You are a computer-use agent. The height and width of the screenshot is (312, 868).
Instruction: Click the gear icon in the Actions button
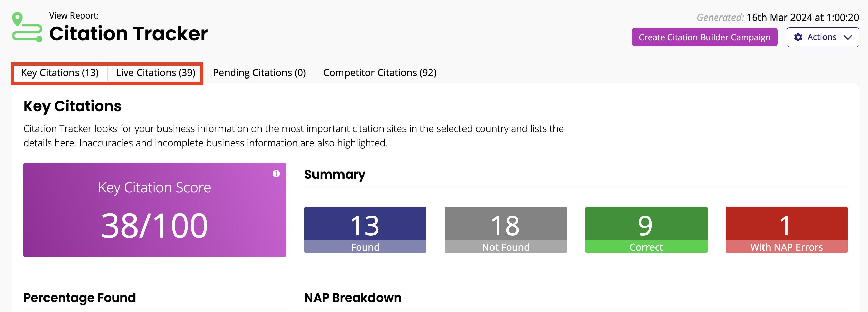(798, 37)
